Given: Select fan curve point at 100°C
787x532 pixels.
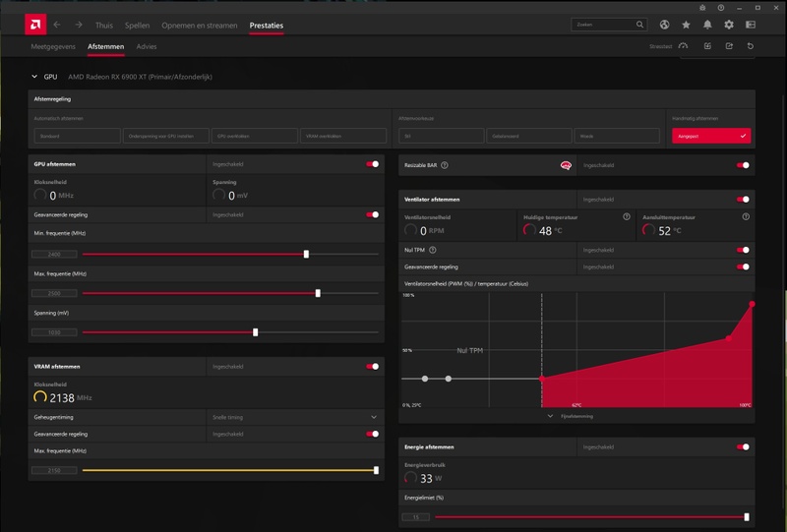Looking at the screenshot, I should point(752,304).
